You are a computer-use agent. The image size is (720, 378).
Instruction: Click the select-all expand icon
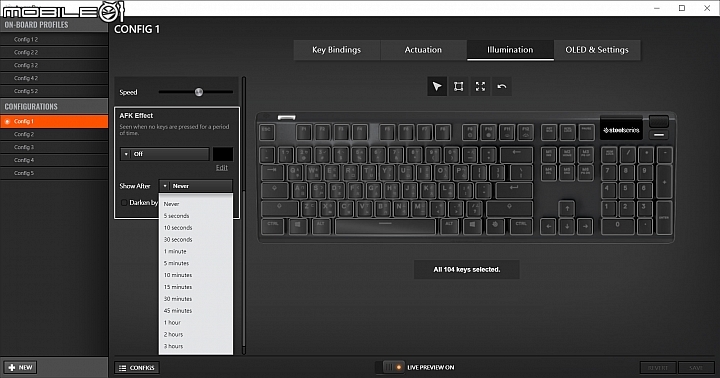(480, 86)
